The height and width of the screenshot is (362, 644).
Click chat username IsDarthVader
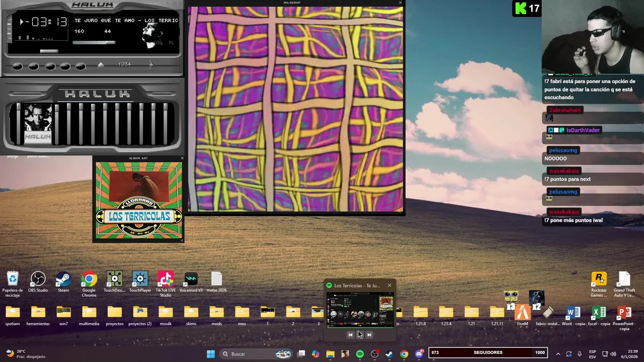coord(583,130)
